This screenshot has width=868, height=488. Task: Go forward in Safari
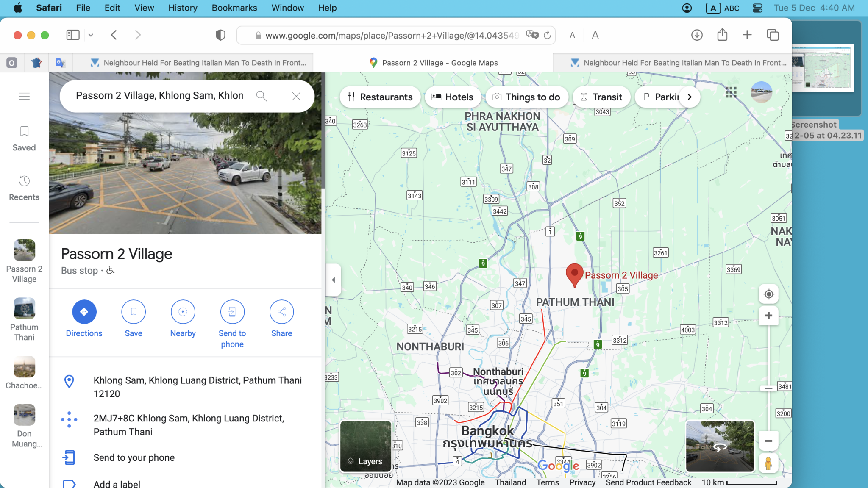(x=137, y=35)
